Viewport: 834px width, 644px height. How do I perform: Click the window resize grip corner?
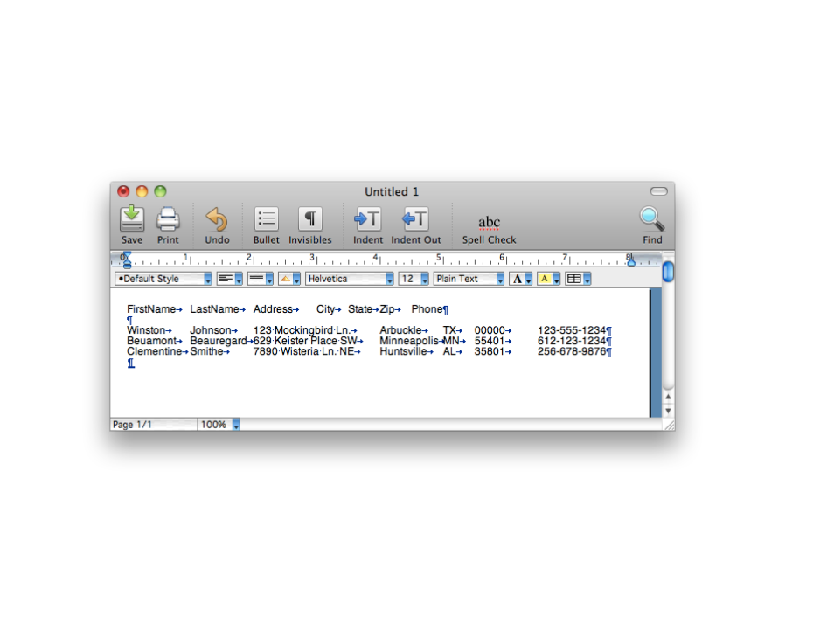(669, 425)
